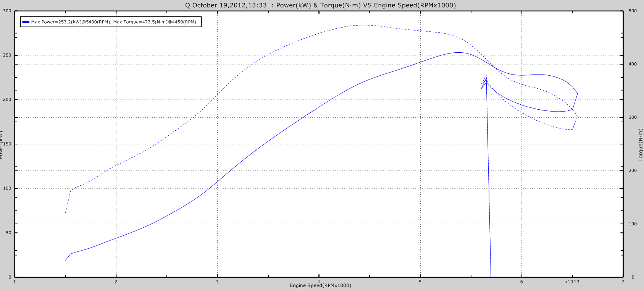Click the starting point of the solid power curve
644x290 pixels.
(66, 260)
